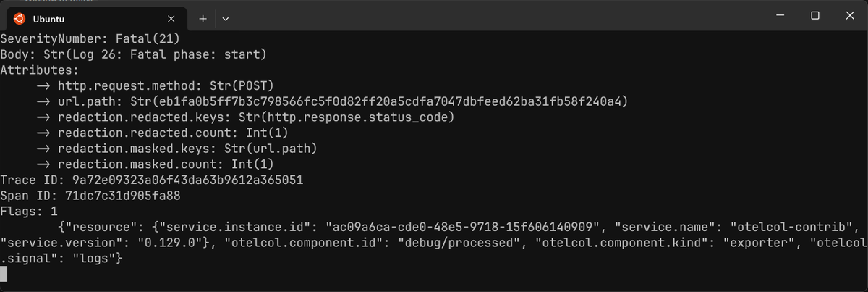The height and width of the screenshot is (292, 868).
Task: Click the http.request.method Str(POST) line
Action: (155, 86)
